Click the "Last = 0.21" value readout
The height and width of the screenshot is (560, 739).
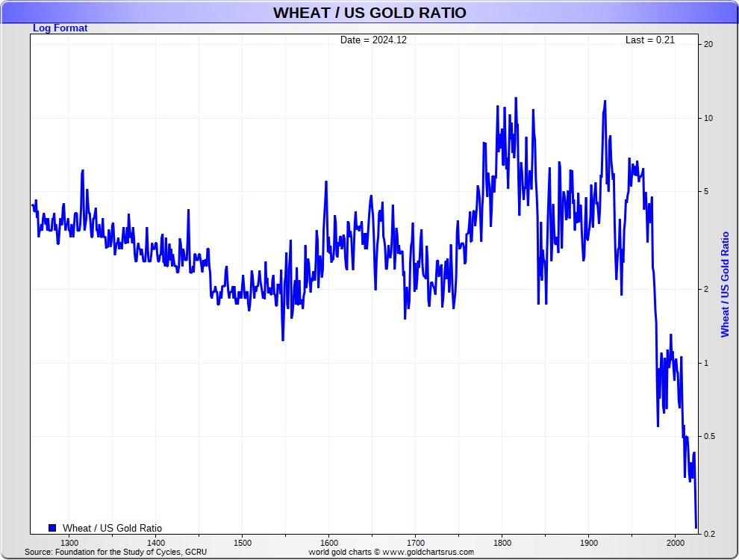(649, 40)
